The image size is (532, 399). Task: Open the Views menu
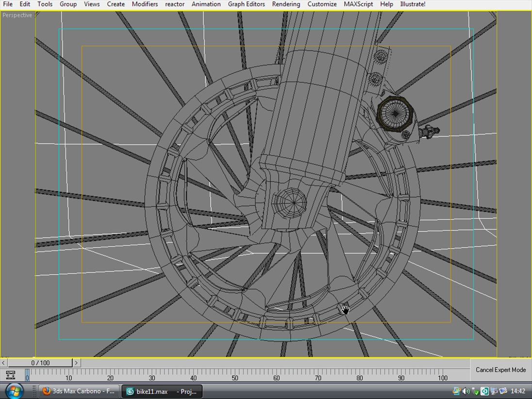pyautogui.click(x=92, y=4)
